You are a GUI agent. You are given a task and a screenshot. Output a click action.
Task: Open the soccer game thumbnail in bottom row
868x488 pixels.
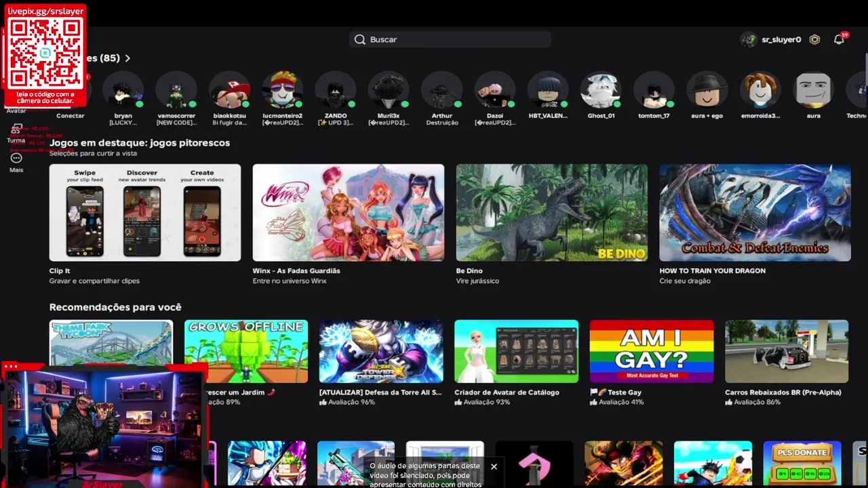pyautogui.click(x=713, y=464)
